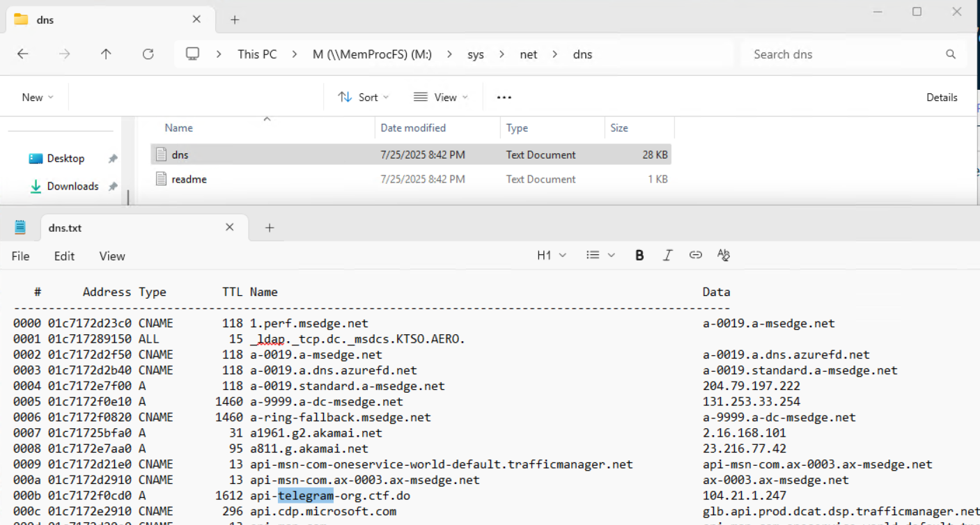Viewport: 980px width, 525px height.
Task: Click a811.g.akamai.net name
Action: (309, 448)
